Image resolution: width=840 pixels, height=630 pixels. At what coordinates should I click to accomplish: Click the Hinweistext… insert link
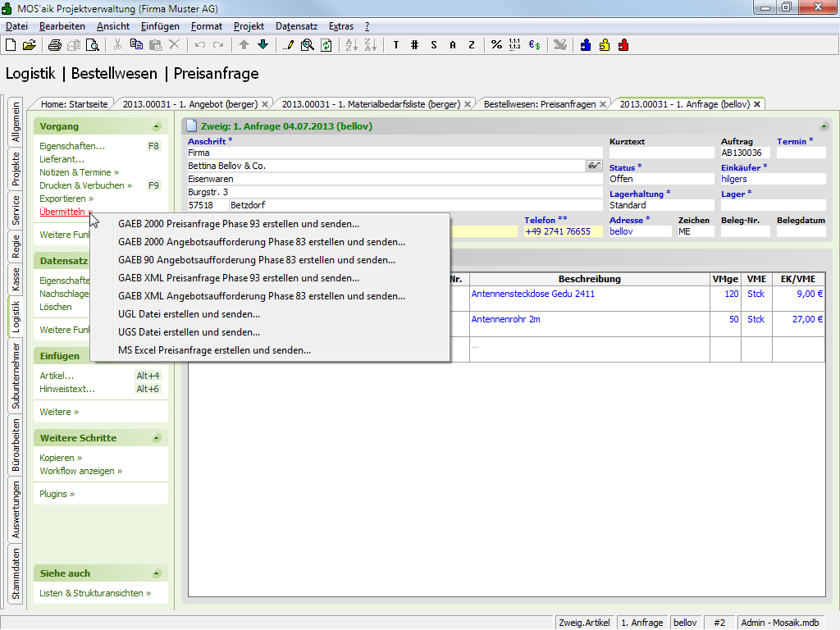tap(67, 389)
